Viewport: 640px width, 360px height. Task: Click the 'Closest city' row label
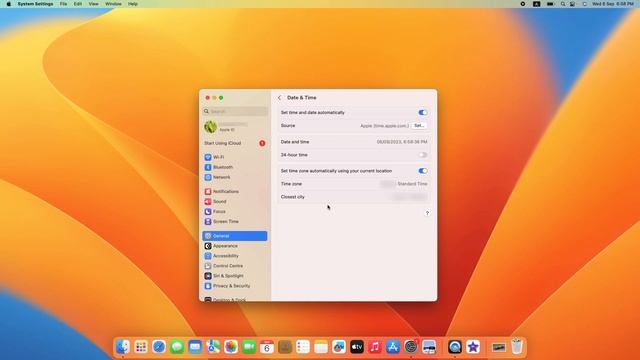(293, 197)
